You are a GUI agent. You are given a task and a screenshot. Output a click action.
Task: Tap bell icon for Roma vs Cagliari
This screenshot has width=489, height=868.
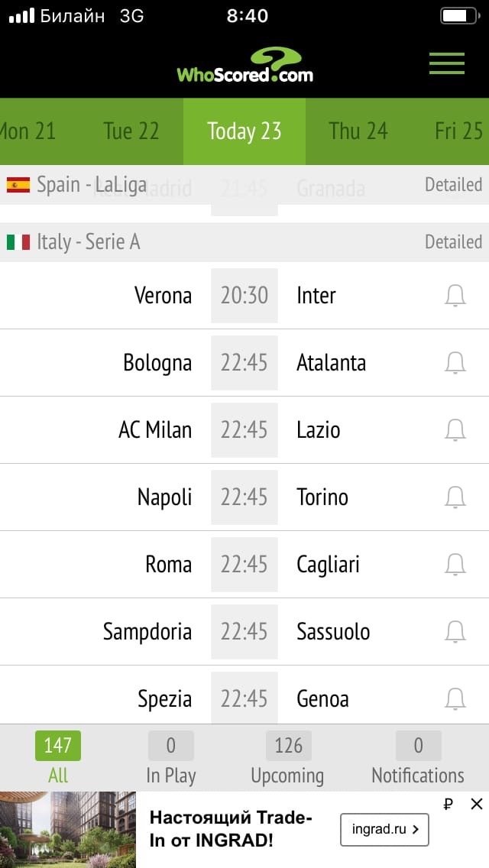point(455,565)
